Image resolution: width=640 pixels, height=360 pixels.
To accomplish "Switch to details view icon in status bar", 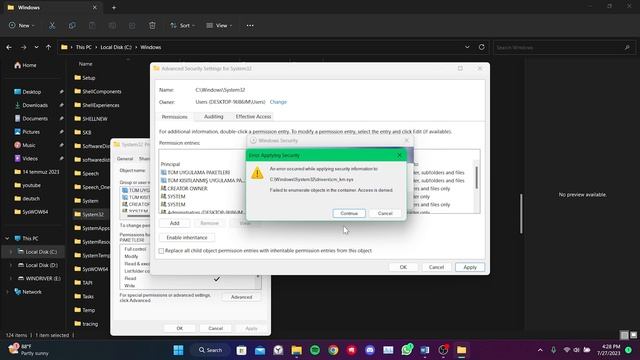I will click(624, 335).
